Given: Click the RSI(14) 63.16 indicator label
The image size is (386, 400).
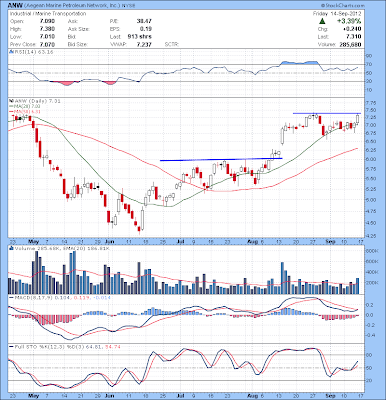Looking at the screenshot, I should pos(33,52).
